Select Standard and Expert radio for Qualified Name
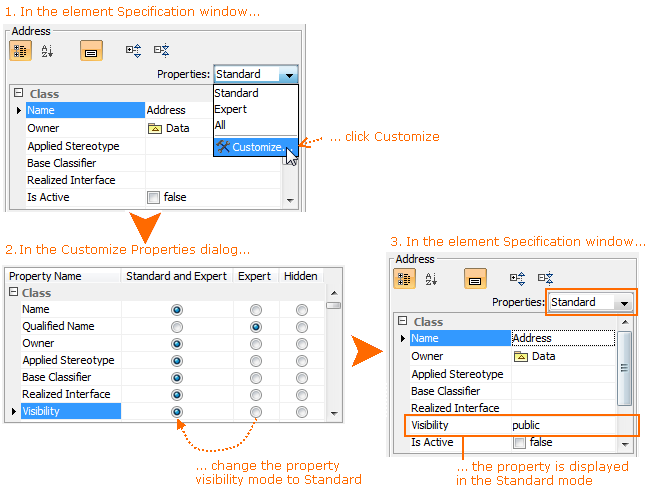650x490 pixels. point(177,327)
